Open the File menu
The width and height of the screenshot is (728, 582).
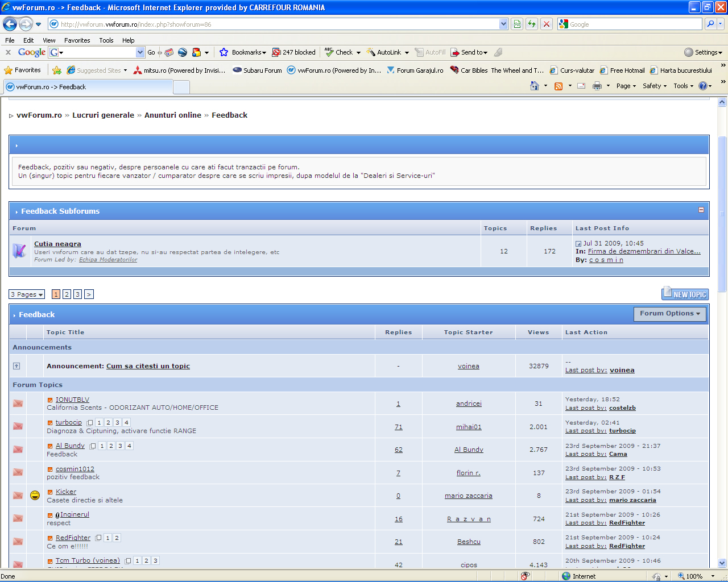tap(10, 40)
